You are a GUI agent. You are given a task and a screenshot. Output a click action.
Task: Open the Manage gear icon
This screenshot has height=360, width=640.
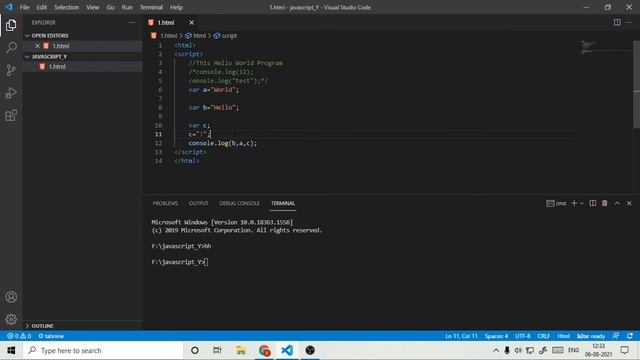coord(11,319)
